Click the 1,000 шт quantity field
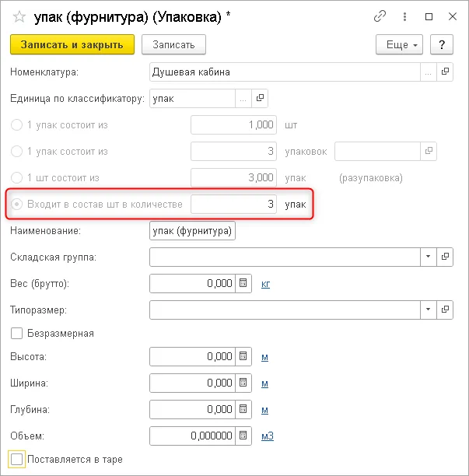Viewport: 469px width, 476px height. [233, 124]
